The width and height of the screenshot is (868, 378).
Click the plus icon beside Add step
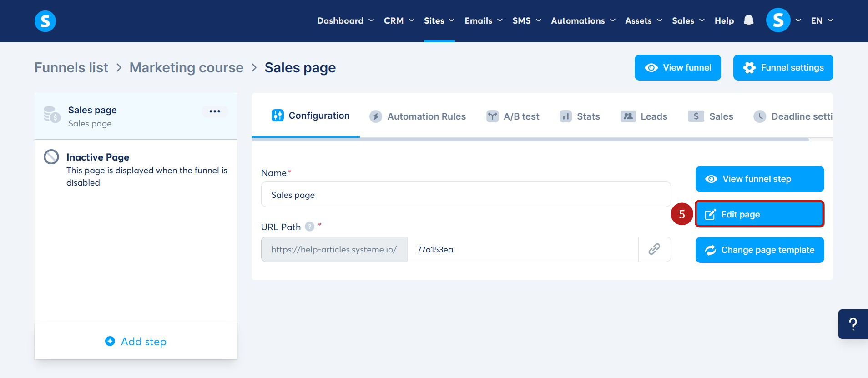point(110,341)
